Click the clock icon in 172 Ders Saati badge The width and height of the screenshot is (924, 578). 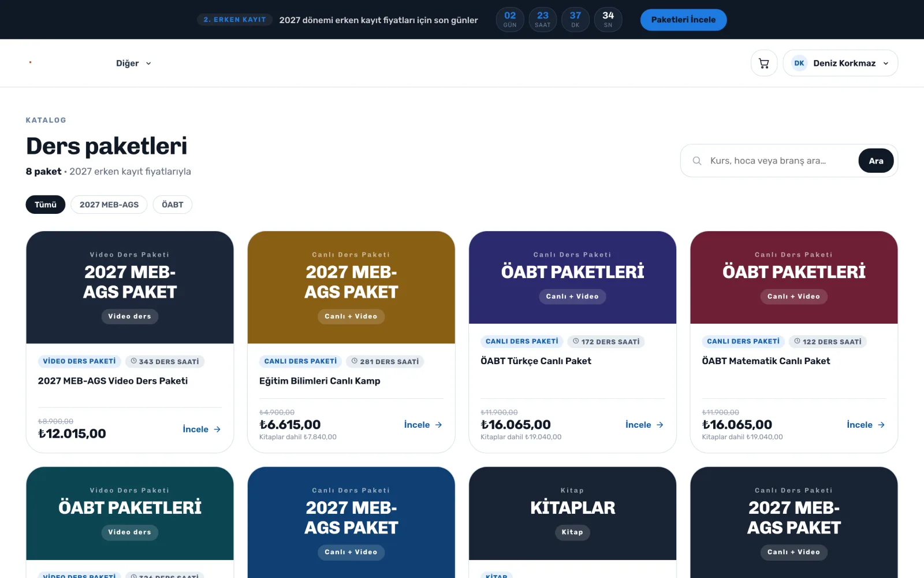(x=576, y=341)
